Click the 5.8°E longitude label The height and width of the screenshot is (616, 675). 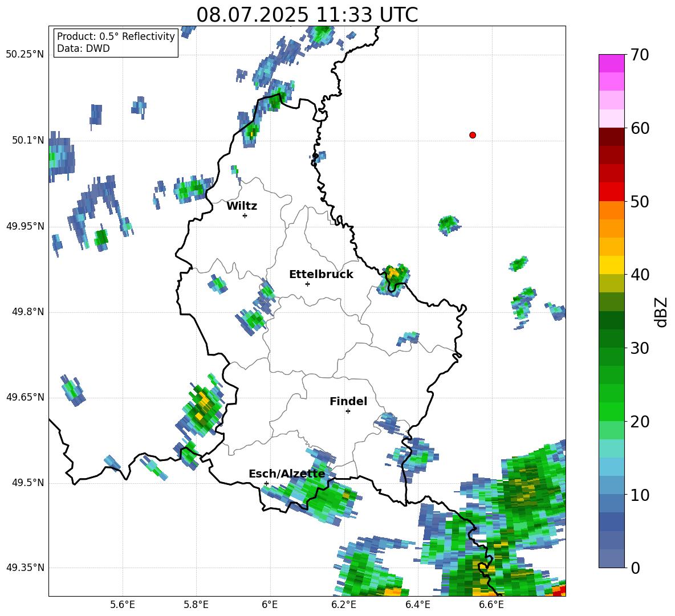[x=196, y=605]
